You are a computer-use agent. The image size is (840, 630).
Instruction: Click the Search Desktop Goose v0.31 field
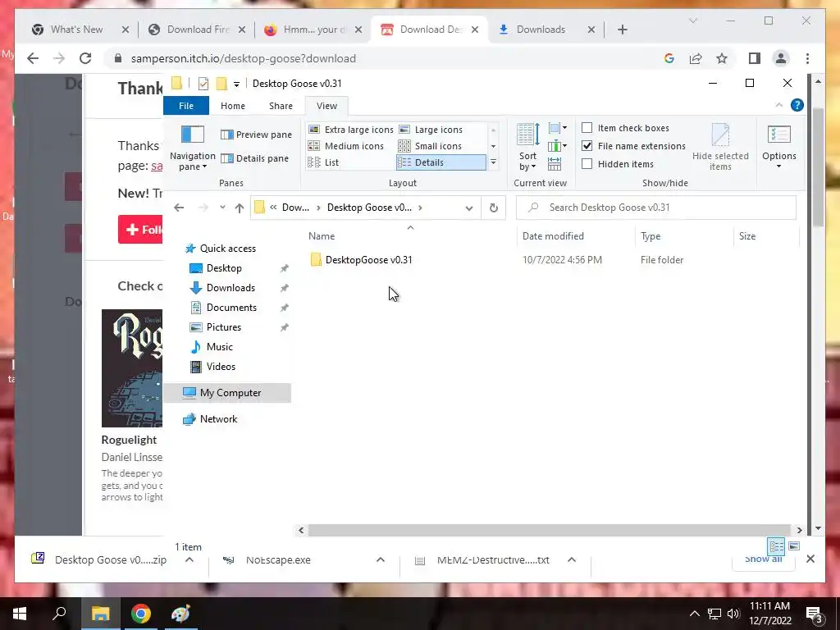655,208
